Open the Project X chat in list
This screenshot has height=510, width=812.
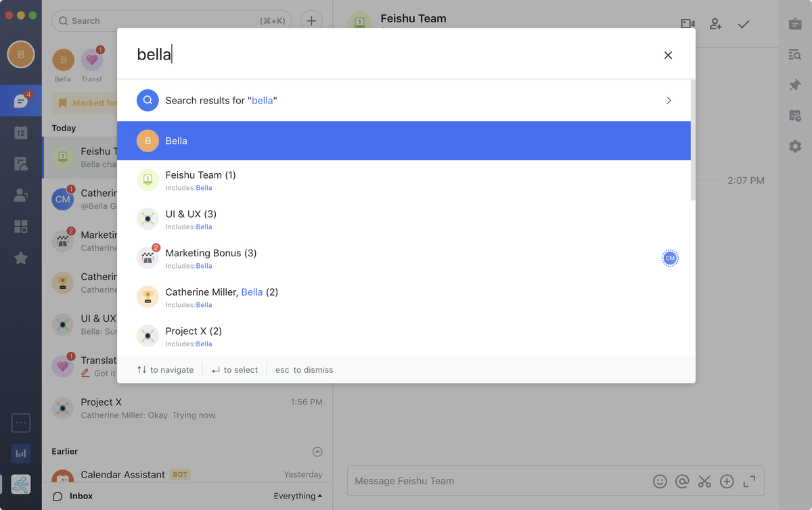pyautogui.click(x=187, y=408)
